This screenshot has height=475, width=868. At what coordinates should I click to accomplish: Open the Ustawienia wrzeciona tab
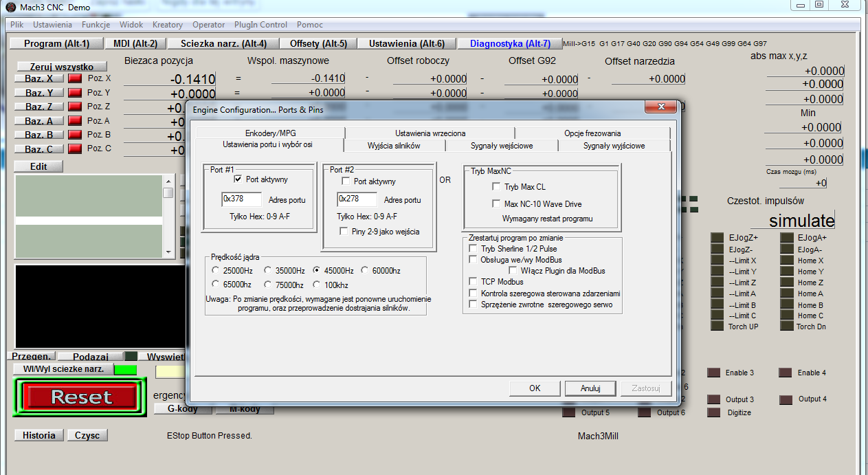click(430, 133)
